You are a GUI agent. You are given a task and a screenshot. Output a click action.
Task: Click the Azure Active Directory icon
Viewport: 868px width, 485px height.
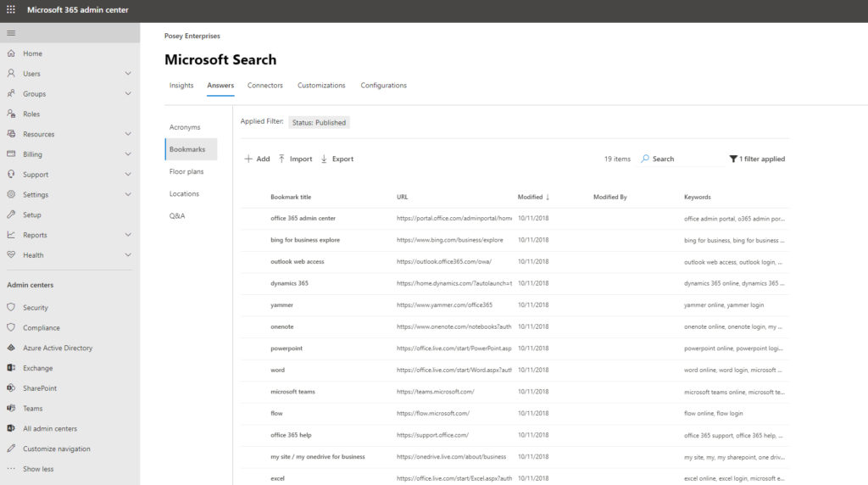11,348
